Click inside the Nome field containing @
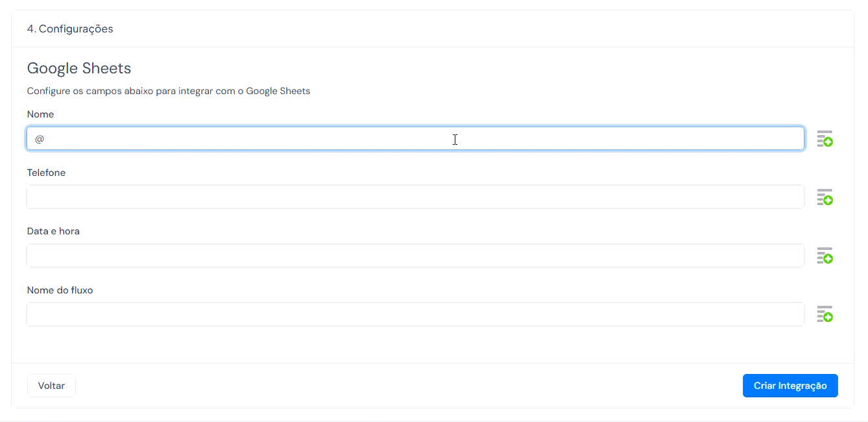 pos(415,138)
